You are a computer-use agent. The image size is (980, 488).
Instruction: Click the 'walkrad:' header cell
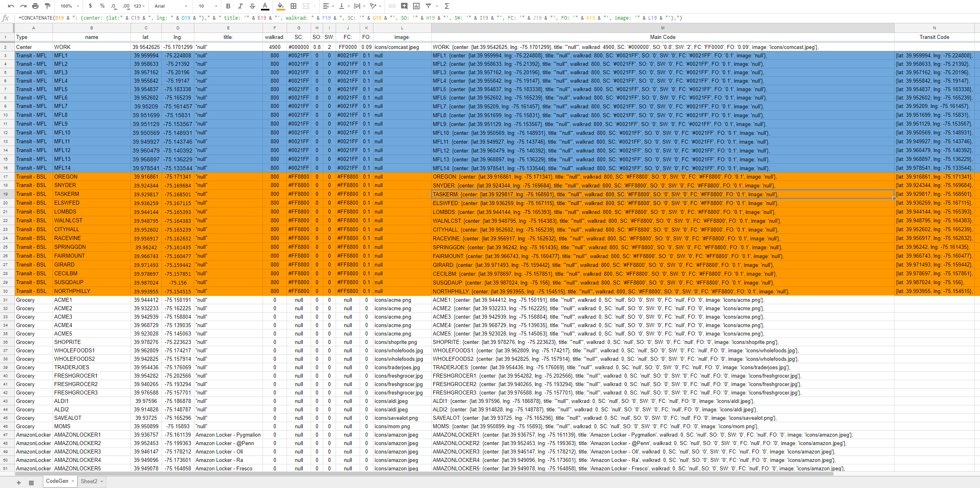275,37
